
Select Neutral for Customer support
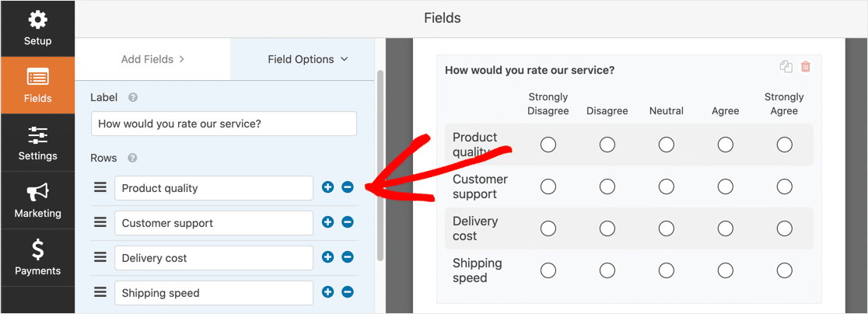click(667, 187)
